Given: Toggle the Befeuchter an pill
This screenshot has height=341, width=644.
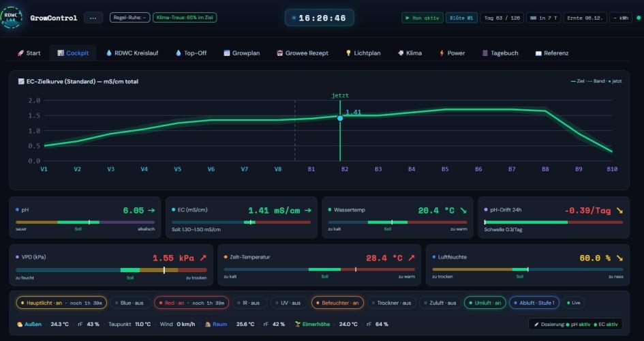Looking at the screenshot, I should coord(337,303).
